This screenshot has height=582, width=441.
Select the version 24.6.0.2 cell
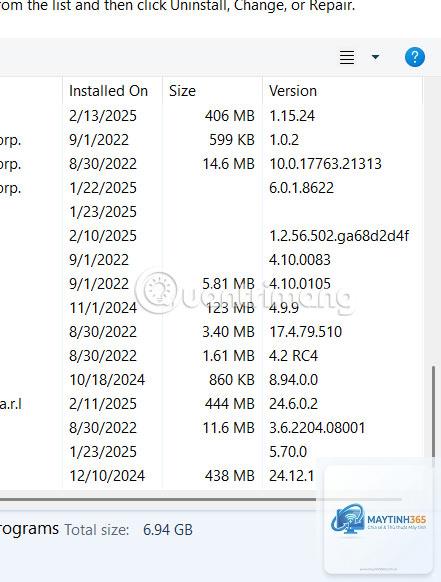click(x=293, y=404)
